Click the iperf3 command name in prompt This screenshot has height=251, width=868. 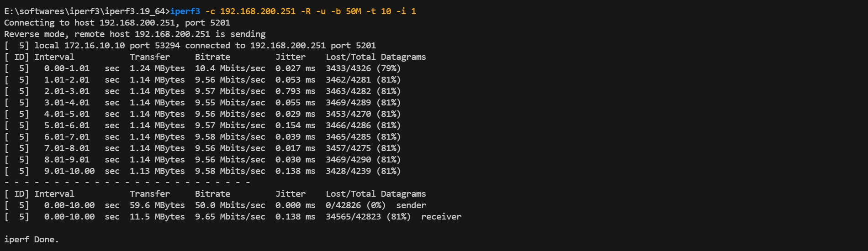click(185, 11)
